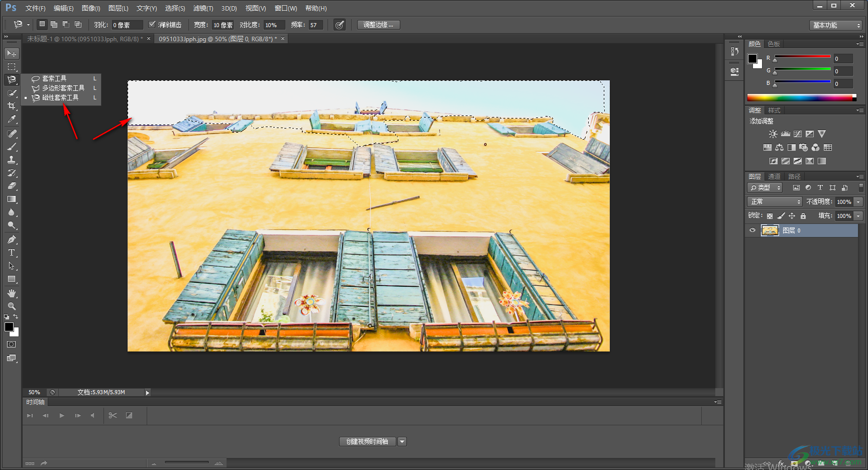Enable New Selection mode button

[x=42, y=24]
